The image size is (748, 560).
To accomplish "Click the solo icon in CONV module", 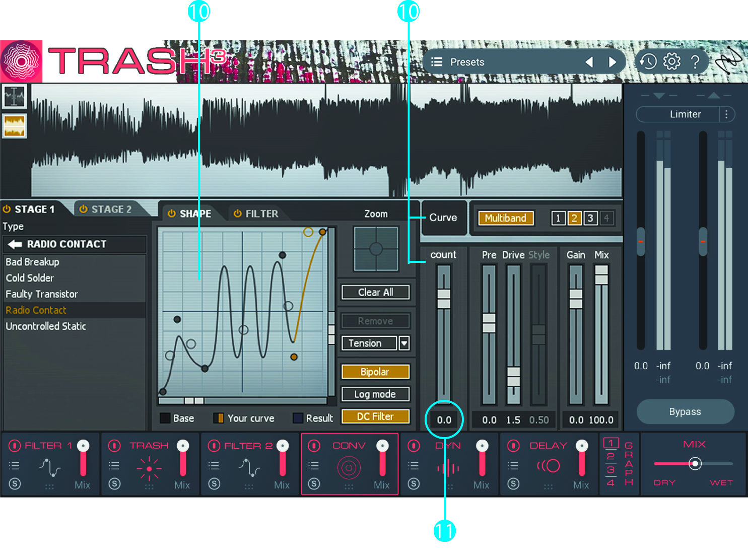I will [314, 483].
